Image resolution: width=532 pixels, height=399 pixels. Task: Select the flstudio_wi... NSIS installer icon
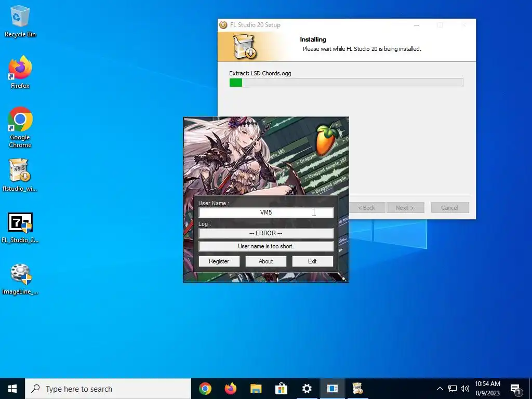[20, 175]
